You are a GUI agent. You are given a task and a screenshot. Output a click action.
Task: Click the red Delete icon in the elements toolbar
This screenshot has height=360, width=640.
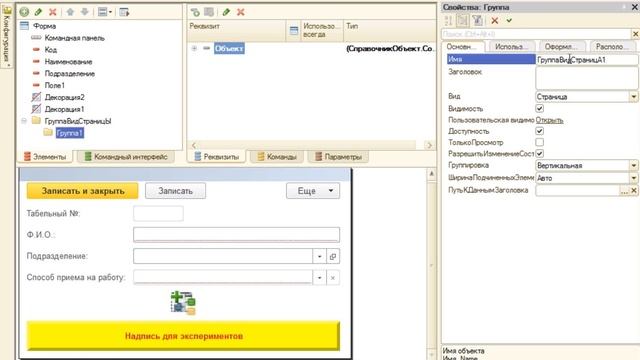(x=53, y=12)
